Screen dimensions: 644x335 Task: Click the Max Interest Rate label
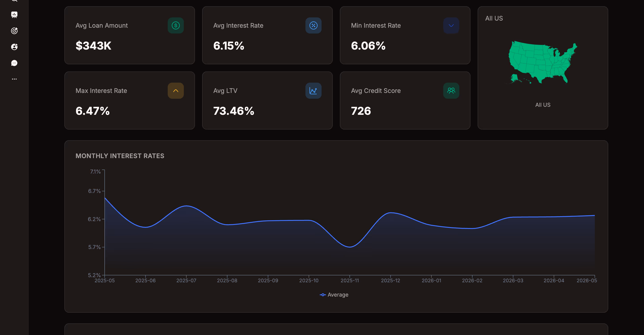[x=101, y=91]
